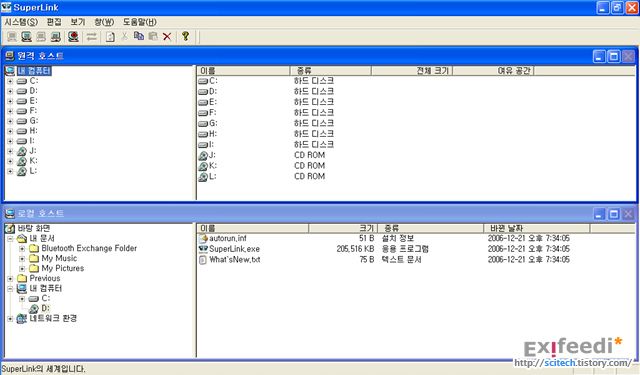The image size is (640, 375).
Task: Expand D: drive in remote host tree
Action: 10,91
